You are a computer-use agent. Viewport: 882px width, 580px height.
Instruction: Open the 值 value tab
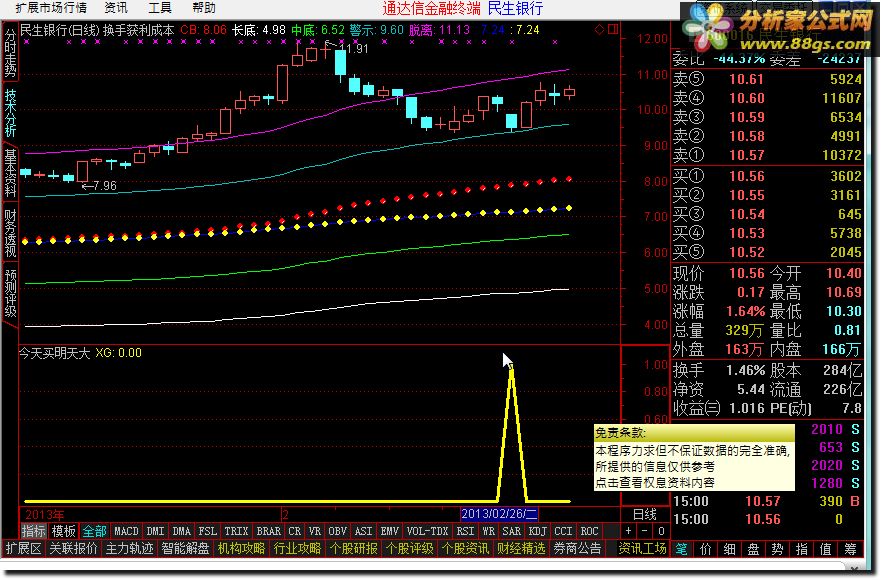[826, 548]
